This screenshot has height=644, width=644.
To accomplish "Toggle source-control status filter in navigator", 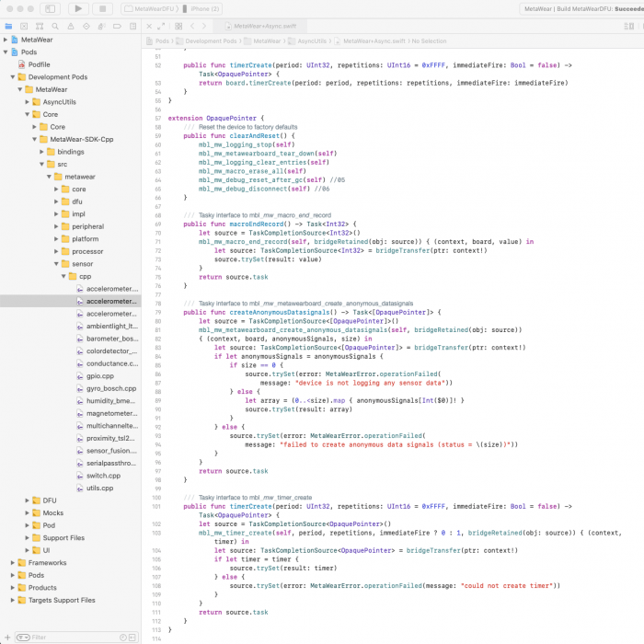I will click(131, 637).
